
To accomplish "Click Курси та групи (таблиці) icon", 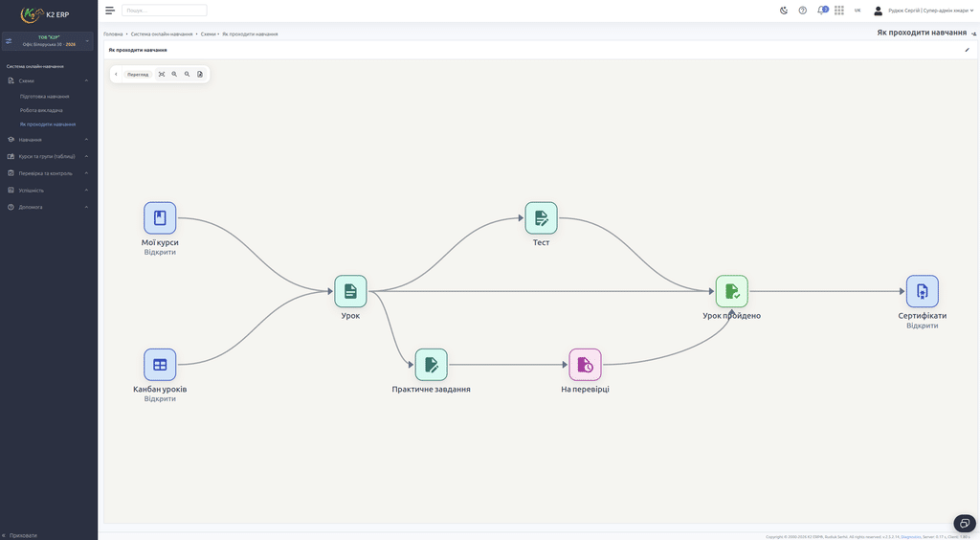I will click(x=11, y=156).
